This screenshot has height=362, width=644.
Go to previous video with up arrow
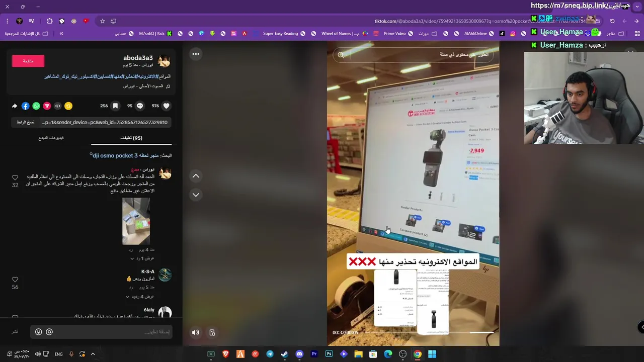tap(196, 176)
